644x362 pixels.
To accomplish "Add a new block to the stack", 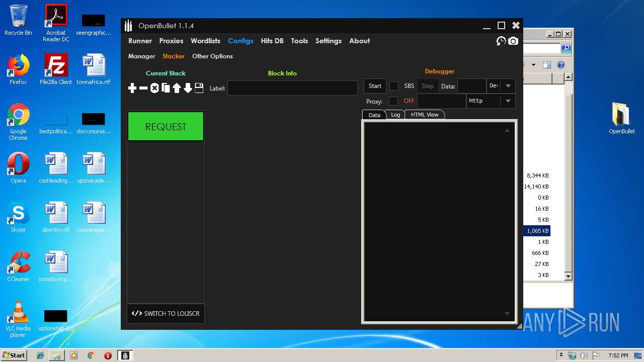I will (132, 88).
